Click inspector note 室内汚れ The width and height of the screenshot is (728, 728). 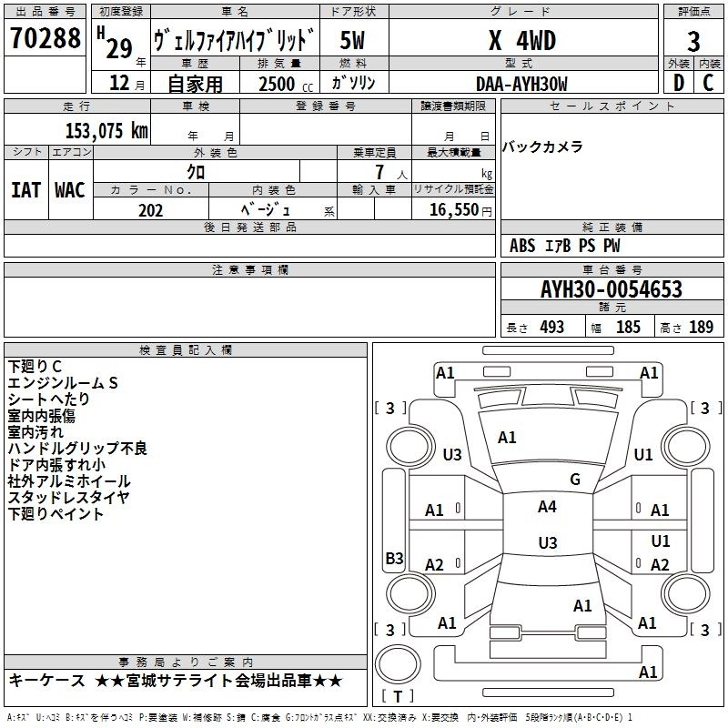[x=35, y=431]
